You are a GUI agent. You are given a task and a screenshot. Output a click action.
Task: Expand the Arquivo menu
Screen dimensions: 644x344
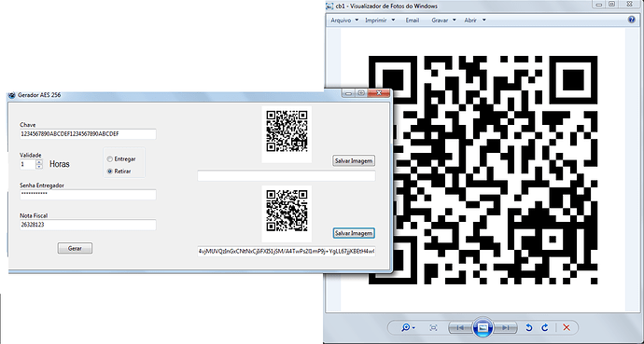pyautogui.click(x=344, y=21)
